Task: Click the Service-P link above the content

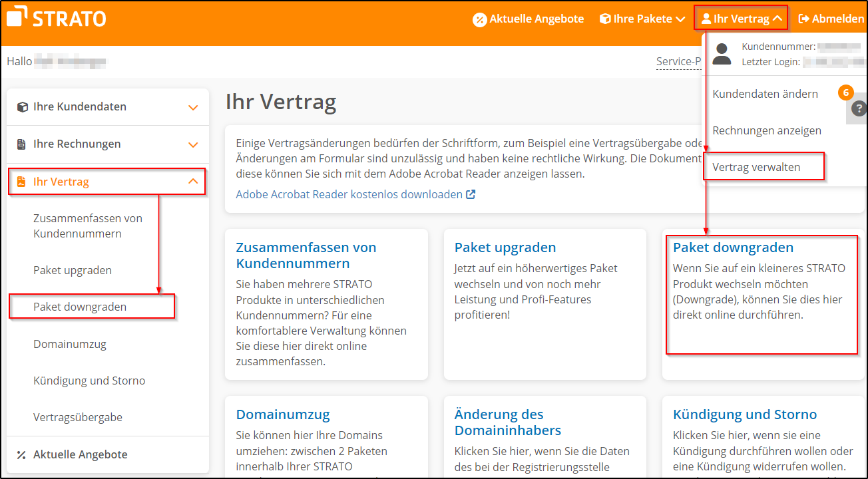Action: click(678, 61)
